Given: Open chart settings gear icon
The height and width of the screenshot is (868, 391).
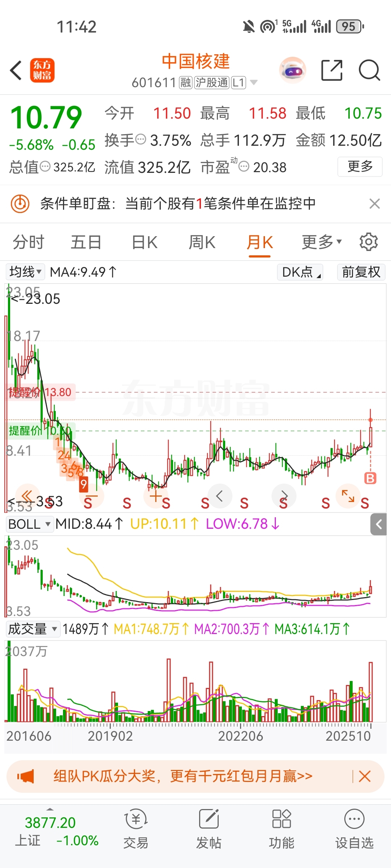Looking at the screenshot, I should pyautogui.click(x=369, y=242).
